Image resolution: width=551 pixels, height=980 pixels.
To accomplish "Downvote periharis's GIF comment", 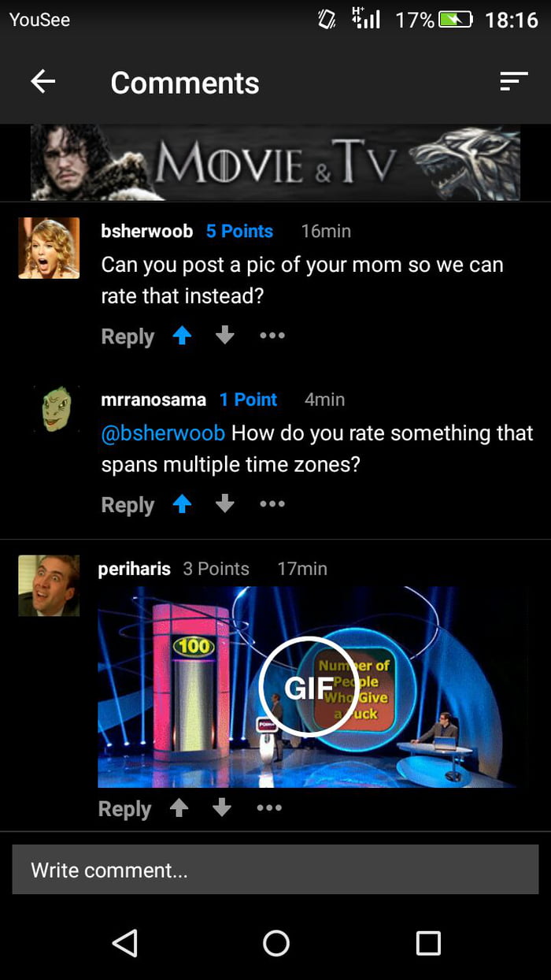I will click(x=221, y=808).
